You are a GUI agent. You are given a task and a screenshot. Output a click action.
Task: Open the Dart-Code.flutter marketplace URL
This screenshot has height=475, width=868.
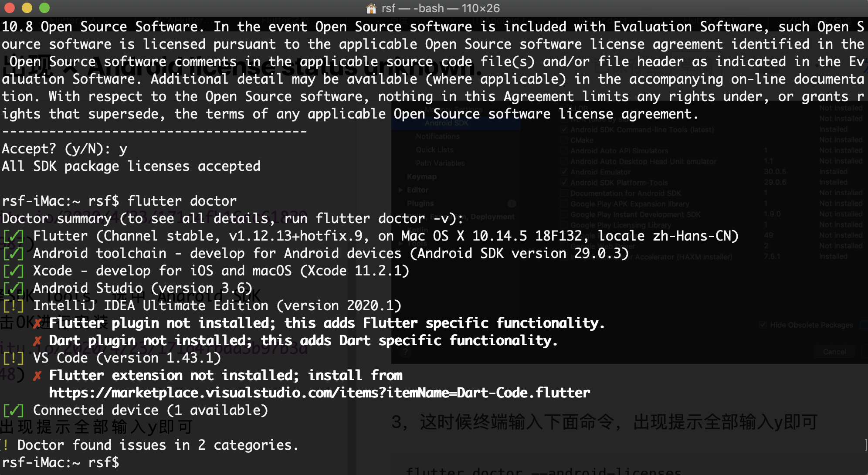pyautogui.click(x=319, y=393)
